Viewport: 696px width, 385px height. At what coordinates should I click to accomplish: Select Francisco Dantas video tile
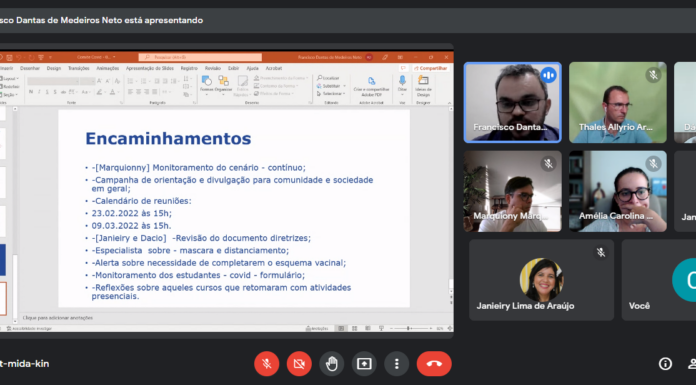click(x=512, y=102)
